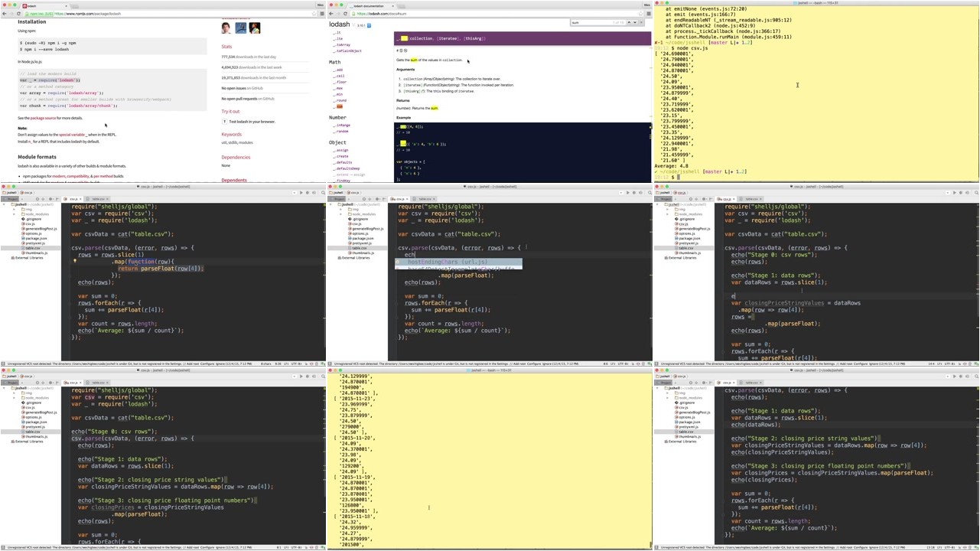This screenshot has width=980, height=551.
Task: Click the # permalink icon under _.sum header
Action: [x=398, y=51]
